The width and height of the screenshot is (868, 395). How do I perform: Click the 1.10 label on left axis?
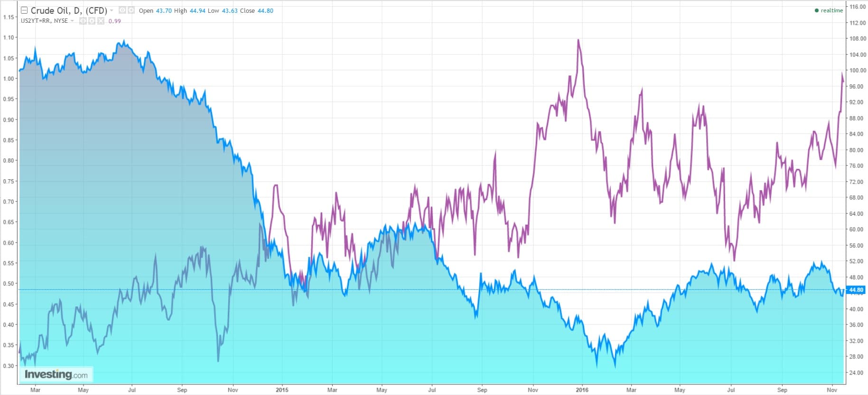click(x=8, y=37)
